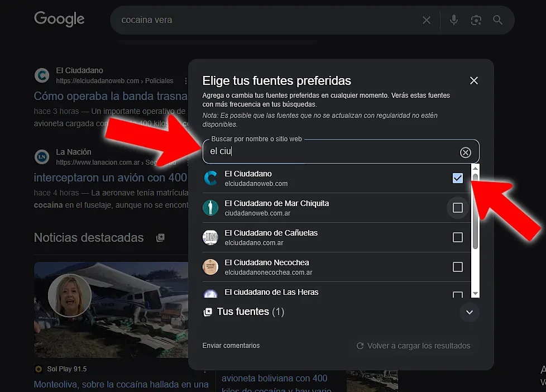Close the preferred sources dialog
Viewport: 546px width, 392px height.
point(473,80)
